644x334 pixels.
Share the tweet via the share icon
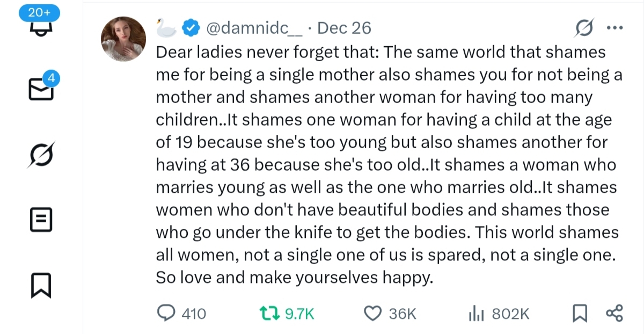(x=613, y=314)
